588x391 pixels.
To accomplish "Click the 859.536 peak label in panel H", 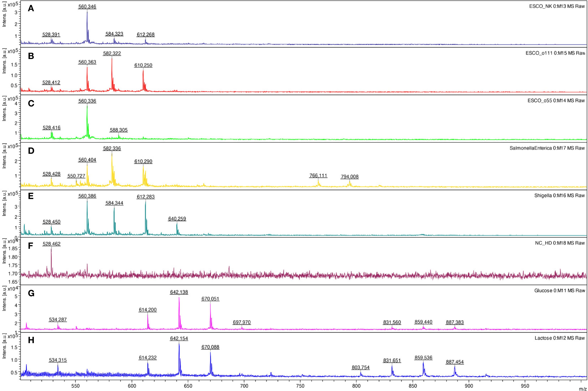I will tap(423, 358).
